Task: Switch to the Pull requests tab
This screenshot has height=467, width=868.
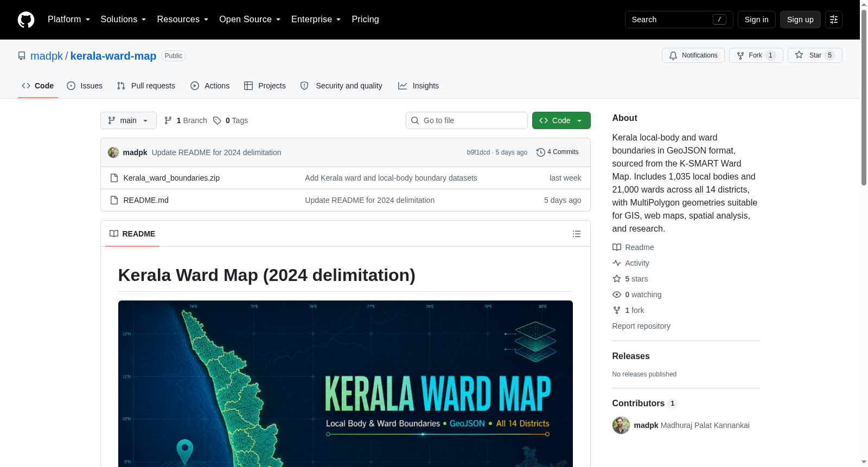Action: [146, 86]
